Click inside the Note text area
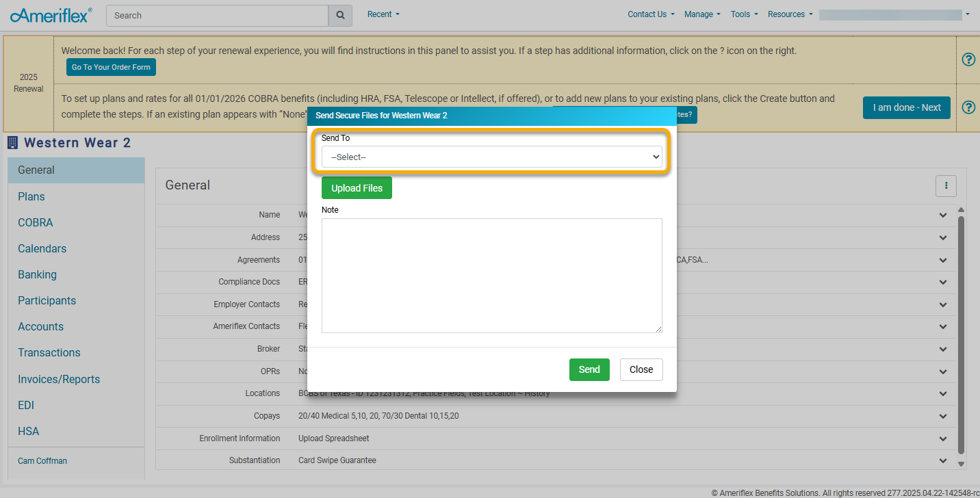 click(x=492, y=276)
